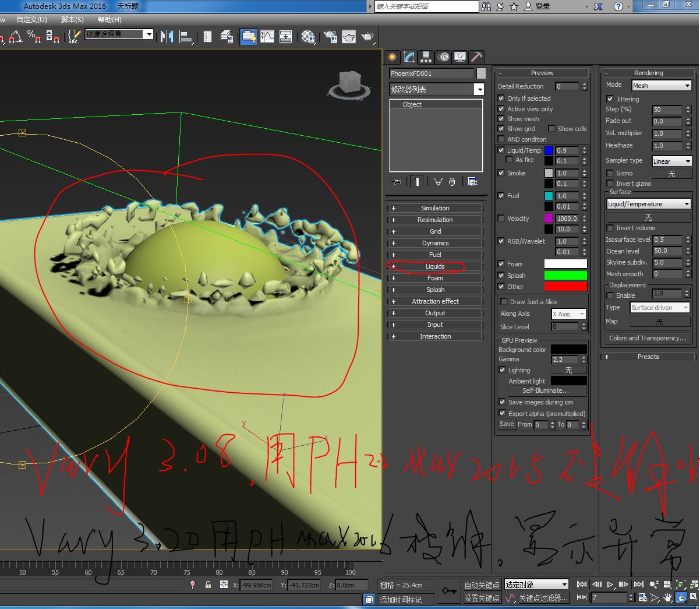Uncheck the Jittering option
700x609 pixels.
pos(610,99)
